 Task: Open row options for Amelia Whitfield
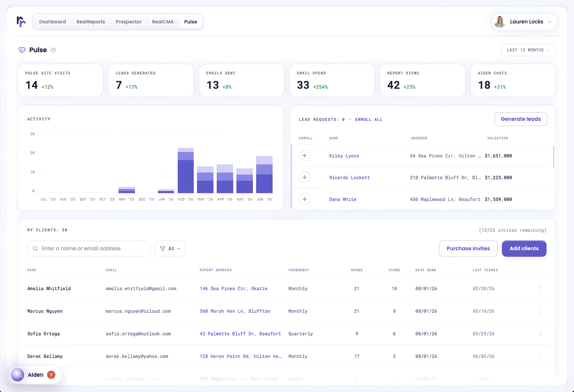point(540,288)
